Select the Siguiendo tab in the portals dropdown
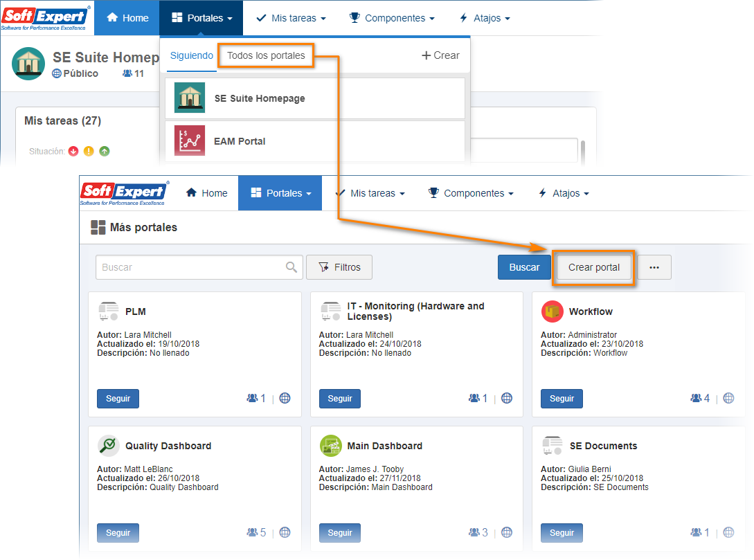The height and width of the screenshot is (560, 754). [191, 56]
